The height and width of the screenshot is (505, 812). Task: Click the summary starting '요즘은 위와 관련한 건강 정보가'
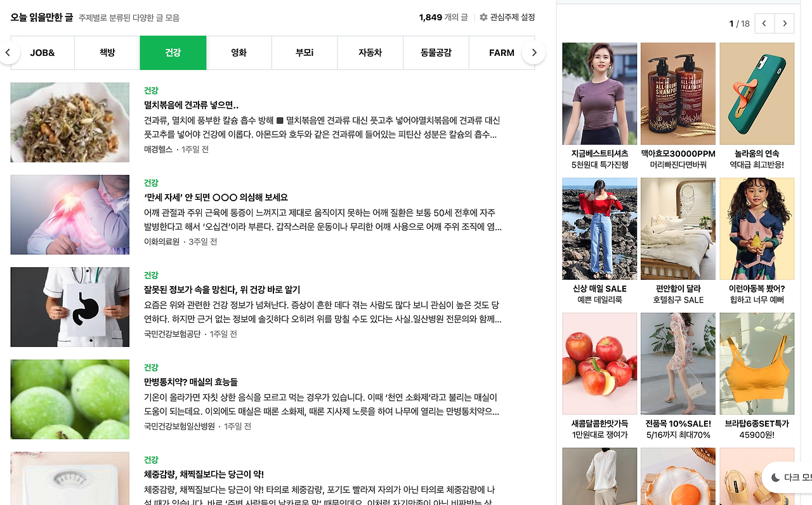(323, 312)
